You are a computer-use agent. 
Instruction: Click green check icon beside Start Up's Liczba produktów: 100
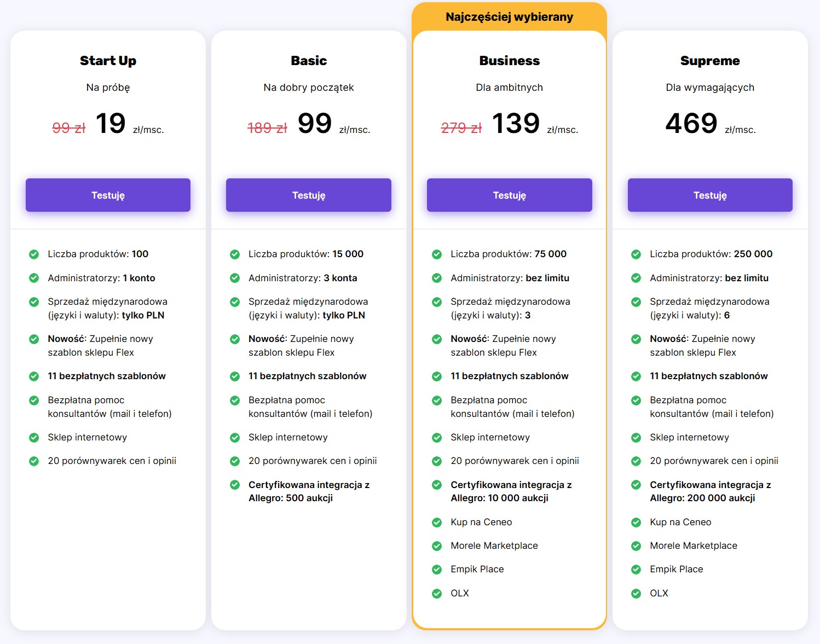pyautogui.click(x=34, y=254)
